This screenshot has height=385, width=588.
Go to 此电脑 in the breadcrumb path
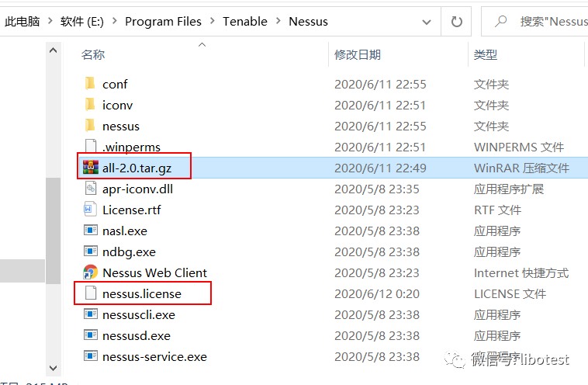coord(22,22)
